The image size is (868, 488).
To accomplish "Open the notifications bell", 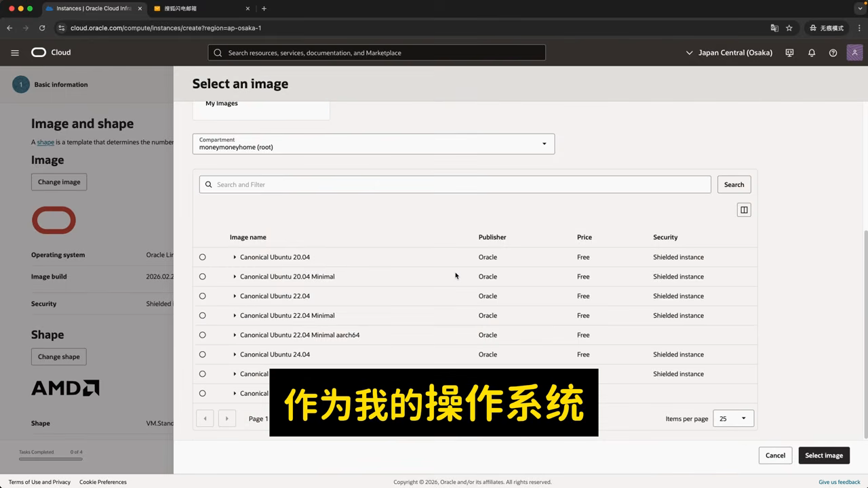I will coord(811,53).
